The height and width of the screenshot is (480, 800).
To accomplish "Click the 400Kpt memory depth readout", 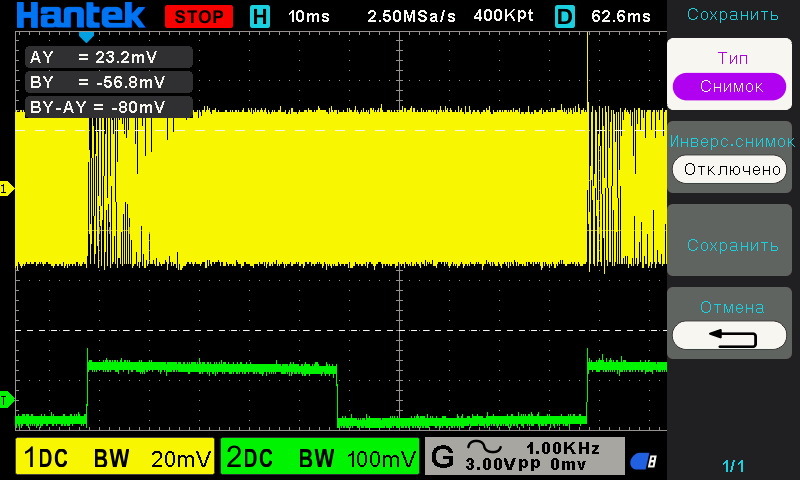I will (503, 16).
